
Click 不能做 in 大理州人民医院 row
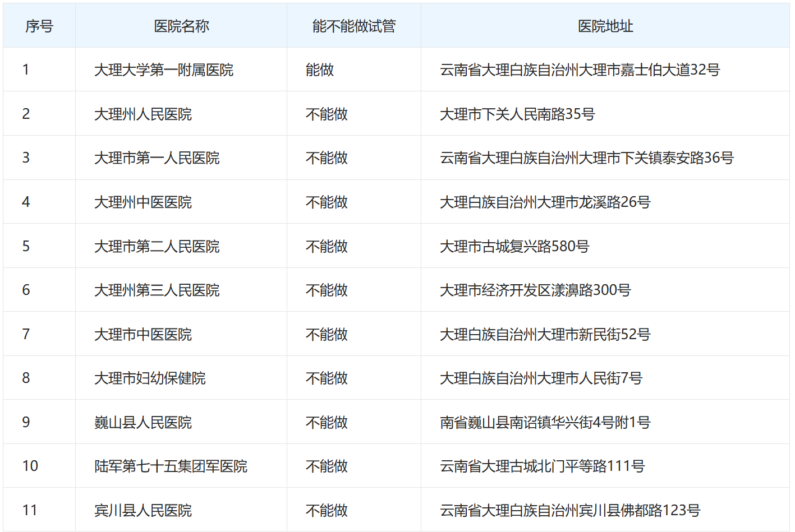[x=327, y=114]
